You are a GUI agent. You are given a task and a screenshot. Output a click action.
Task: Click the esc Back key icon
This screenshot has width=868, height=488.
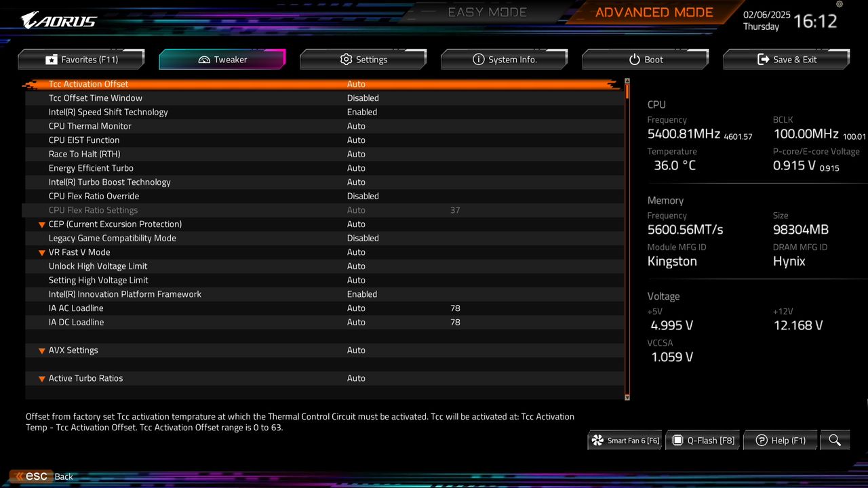point(31,476)
